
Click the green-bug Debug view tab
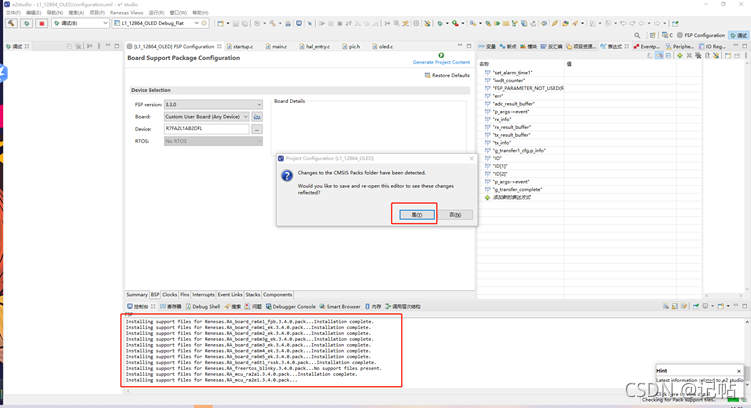[x=18, y=46]
